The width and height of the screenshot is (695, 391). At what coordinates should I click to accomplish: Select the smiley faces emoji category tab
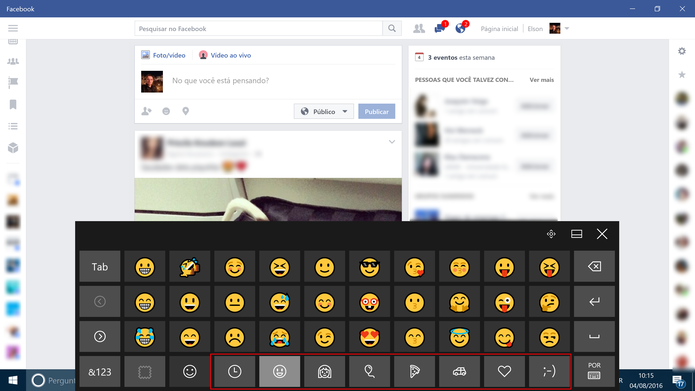tap(280, 371)
